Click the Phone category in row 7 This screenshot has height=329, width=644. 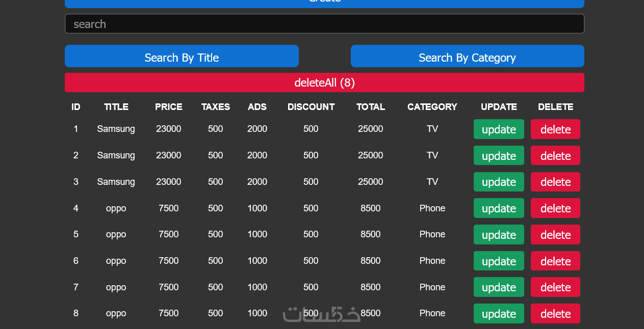tap(432, 287)
